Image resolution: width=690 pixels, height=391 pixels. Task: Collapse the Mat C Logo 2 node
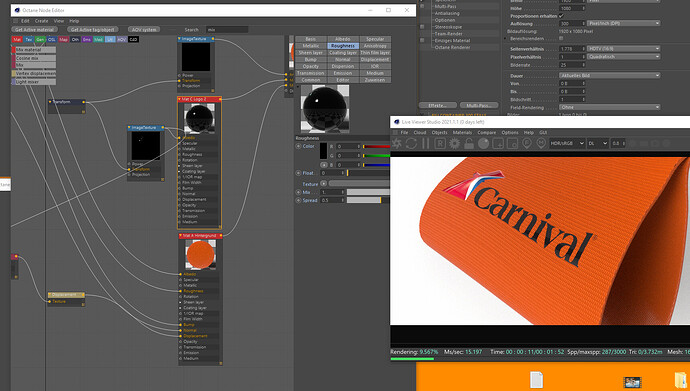[180, 99]
